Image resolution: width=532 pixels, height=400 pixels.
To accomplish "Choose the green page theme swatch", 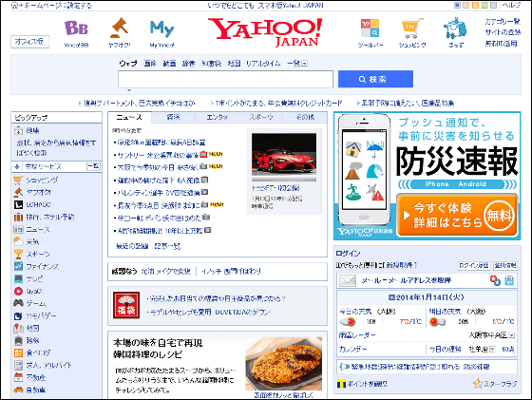I will click(x=484, y=5).
